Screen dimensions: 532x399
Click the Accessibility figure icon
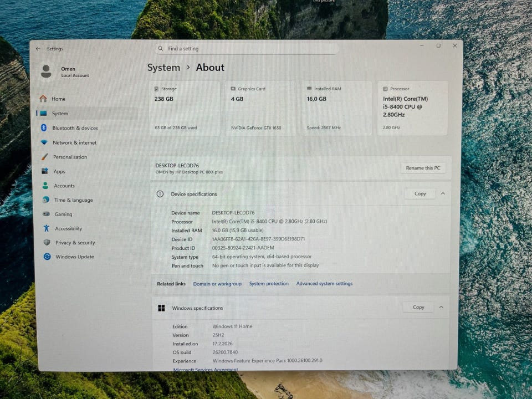click(x=47, y=228)
